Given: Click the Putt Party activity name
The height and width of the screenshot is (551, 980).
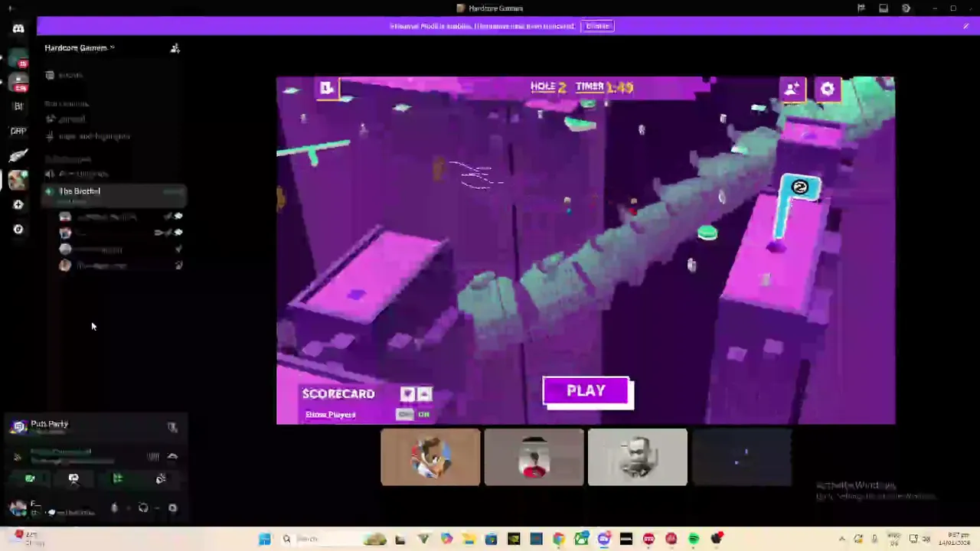Looking at the screenshot, I should (x=49, y=423).
